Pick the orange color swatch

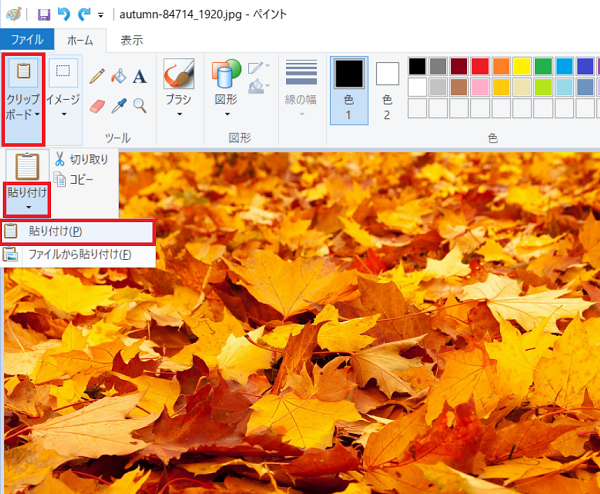coord(501,66)
